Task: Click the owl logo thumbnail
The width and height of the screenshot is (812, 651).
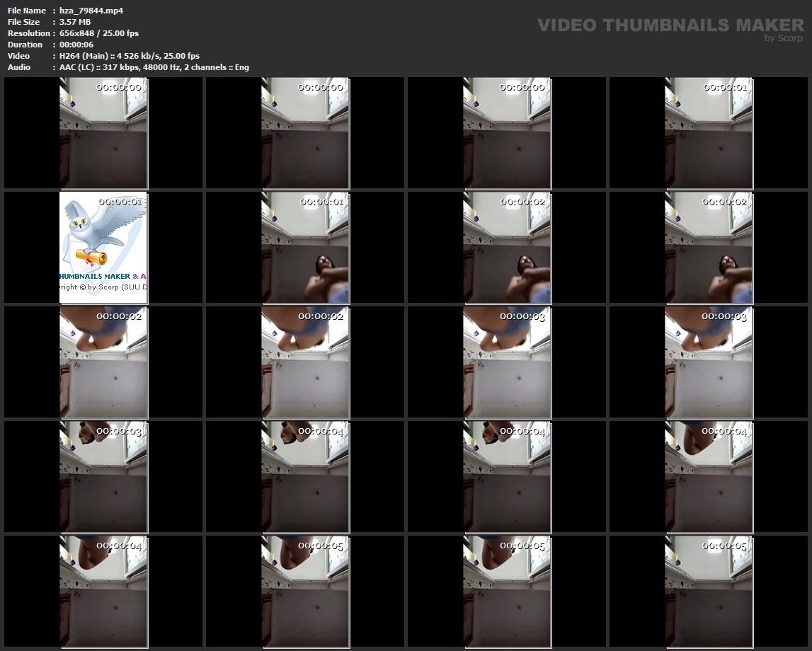Action: click(x=103, y=247)
